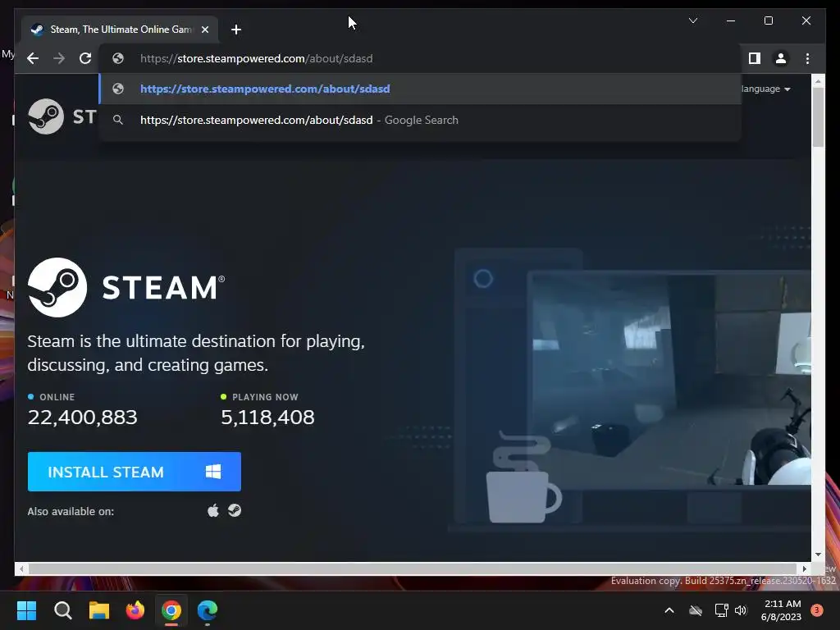This screenshot has width=840, height=630.
Task: Click the ONLINE count 22,400,883
Action: point(83,418)
